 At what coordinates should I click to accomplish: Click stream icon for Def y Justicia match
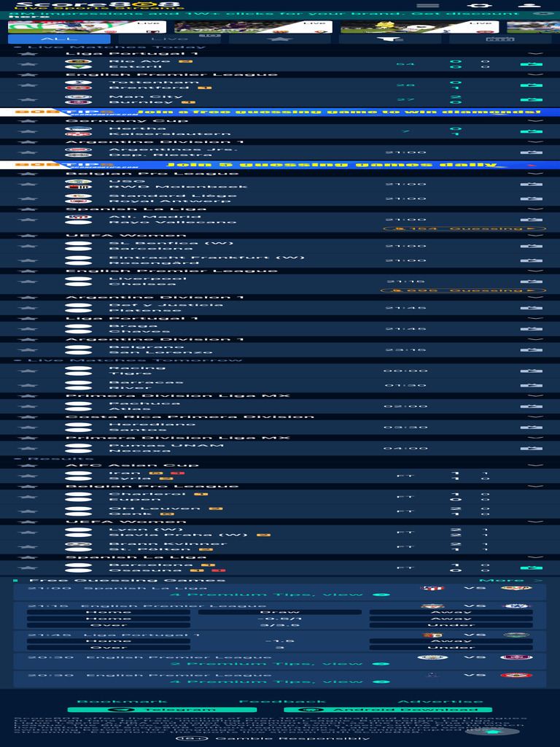532,308
